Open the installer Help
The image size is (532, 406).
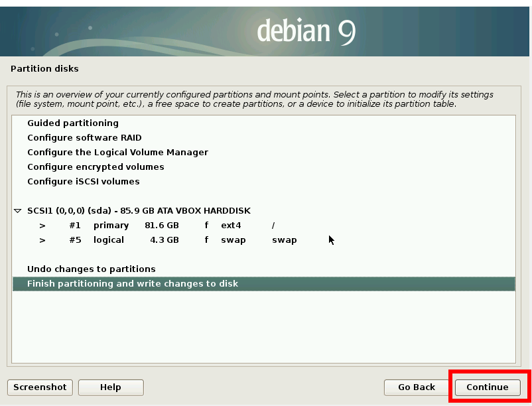[x=111, y=387]
